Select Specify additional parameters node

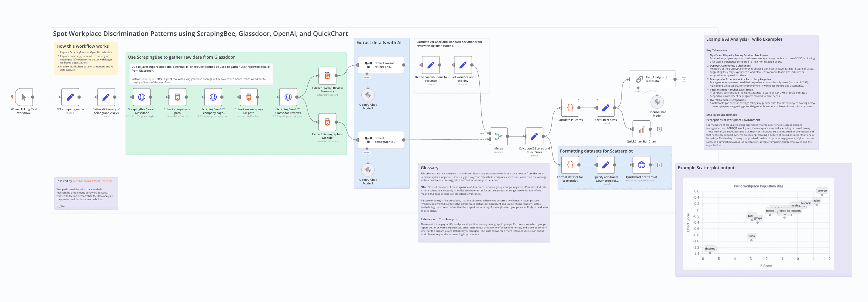[606, 165]
